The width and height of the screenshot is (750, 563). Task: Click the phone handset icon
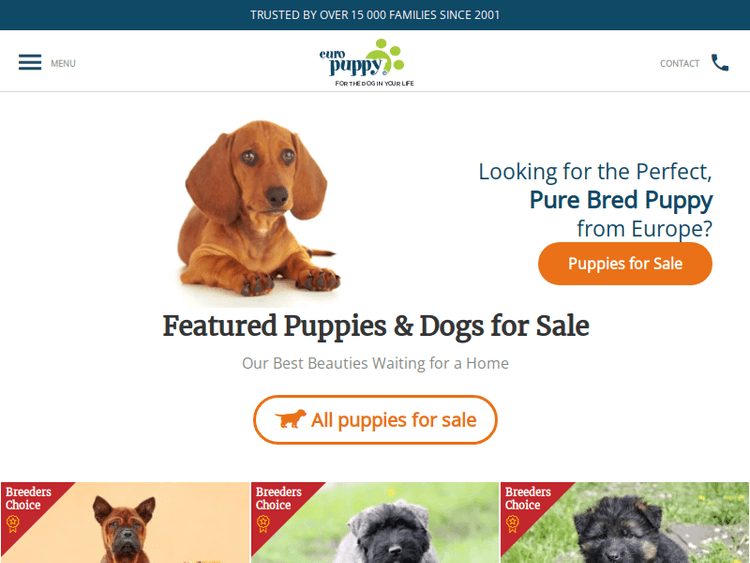[720, 63]
